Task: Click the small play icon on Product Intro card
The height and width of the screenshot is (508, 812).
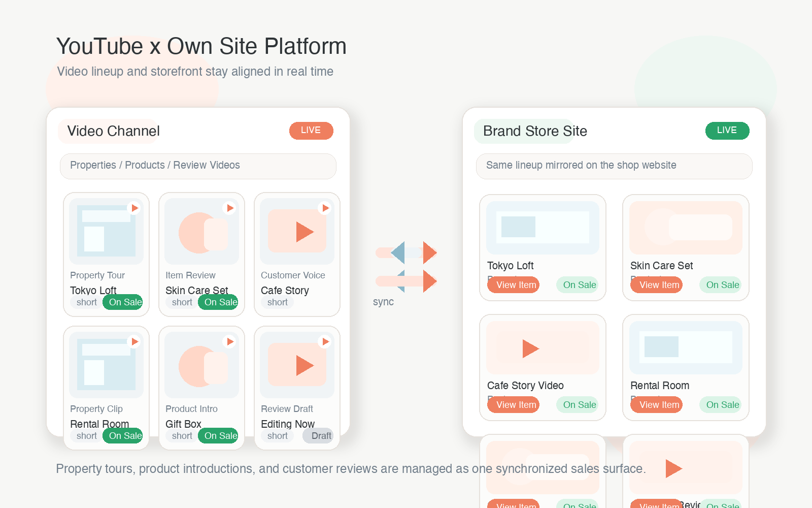Action: [230, 341]
